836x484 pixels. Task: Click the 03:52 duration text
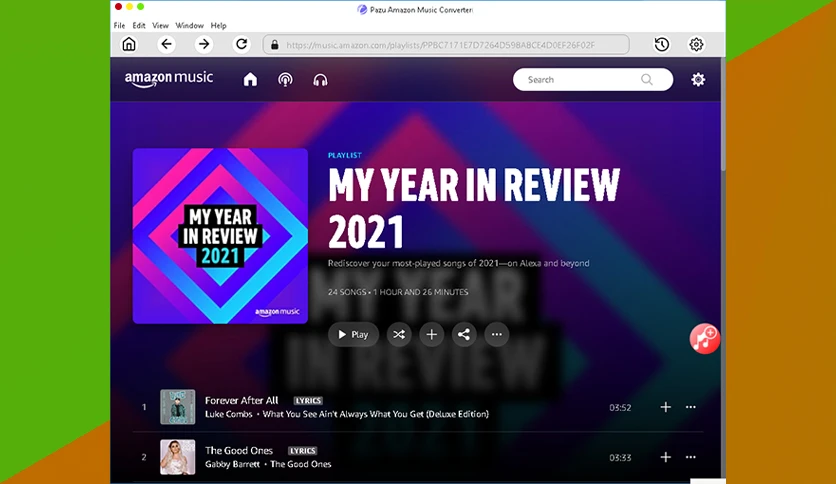pyautogui.click(x=620, y=408)
